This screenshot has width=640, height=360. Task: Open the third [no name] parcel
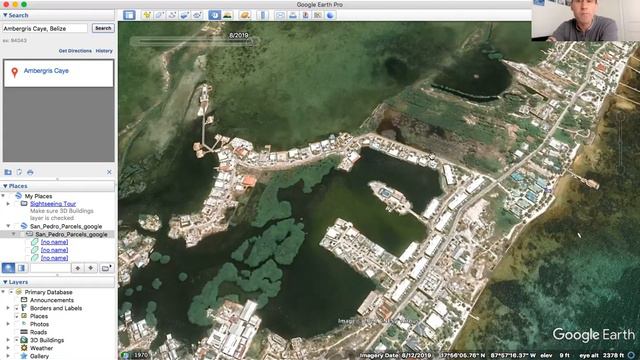click(x=54, y=258)
